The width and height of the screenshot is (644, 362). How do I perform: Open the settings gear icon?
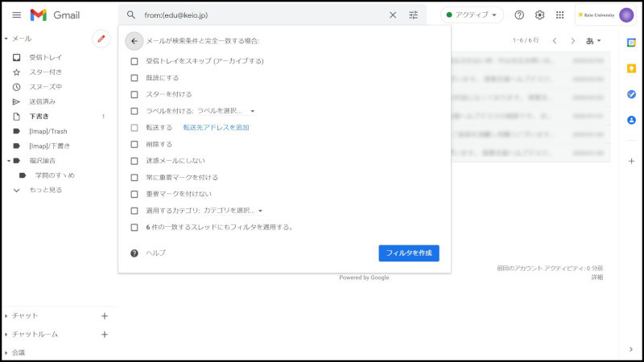[x=539, y=14]
